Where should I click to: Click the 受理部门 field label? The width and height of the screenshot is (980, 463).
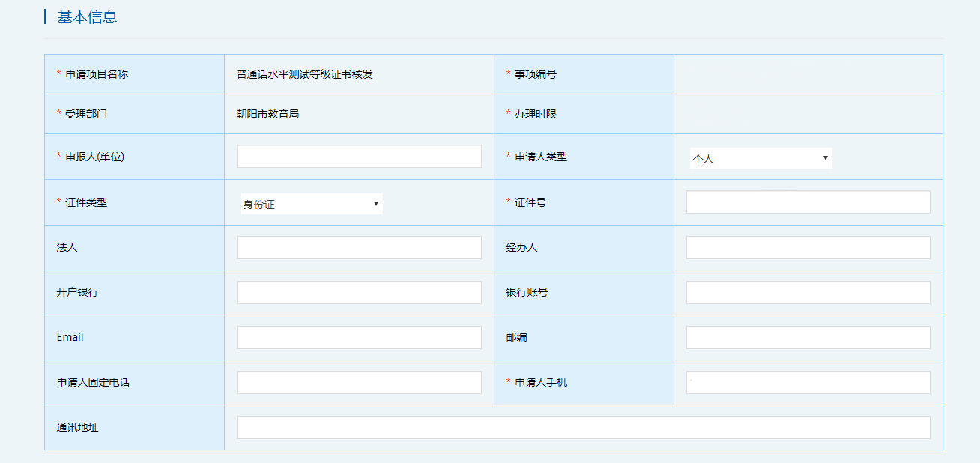point(85,114)
